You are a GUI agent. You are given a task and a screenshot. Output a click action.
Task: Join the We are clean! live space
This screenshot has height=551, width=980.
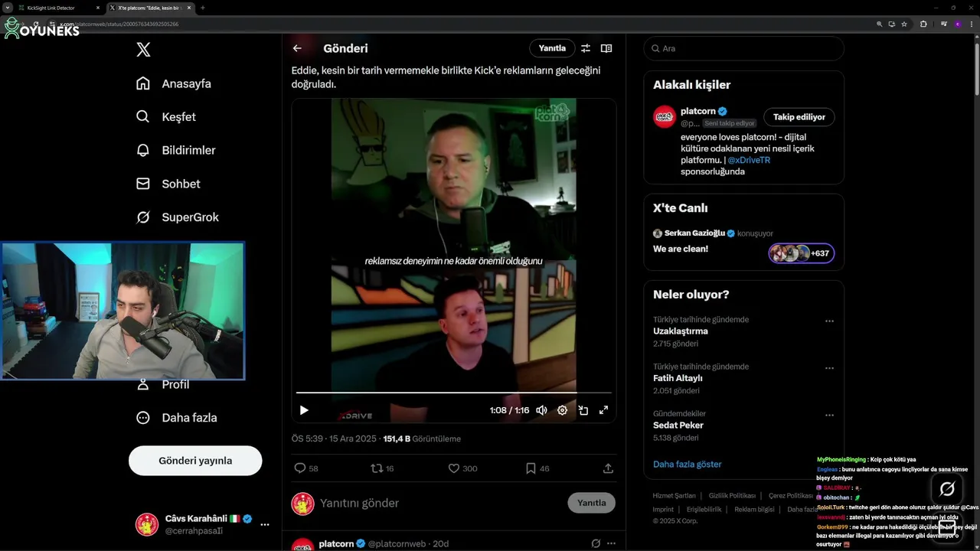pyautogui.click(x=681, y=249)
